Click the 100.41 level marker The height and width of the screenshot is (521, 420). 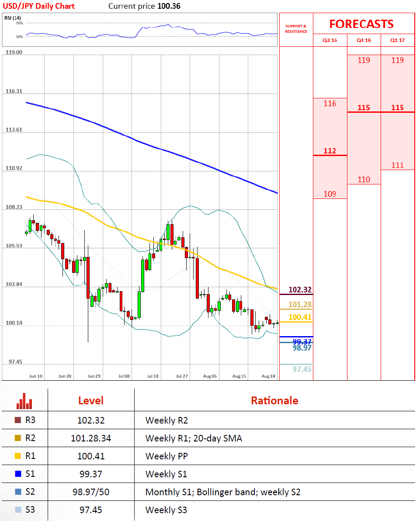300,317
